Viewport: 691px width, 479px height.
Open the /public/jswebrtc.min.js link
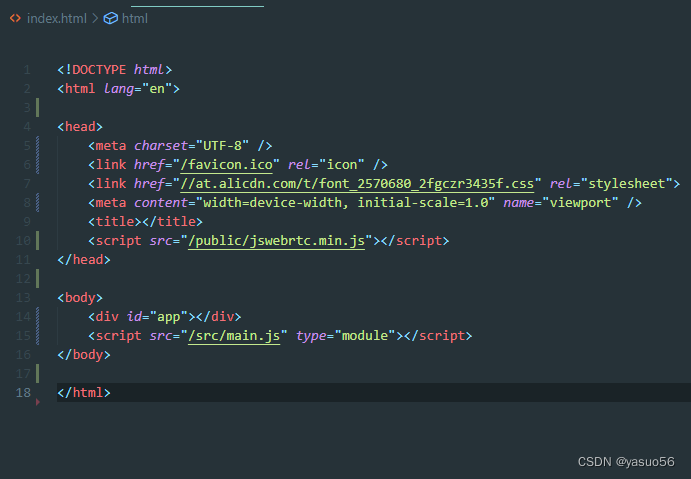click(x=276, y=241)
